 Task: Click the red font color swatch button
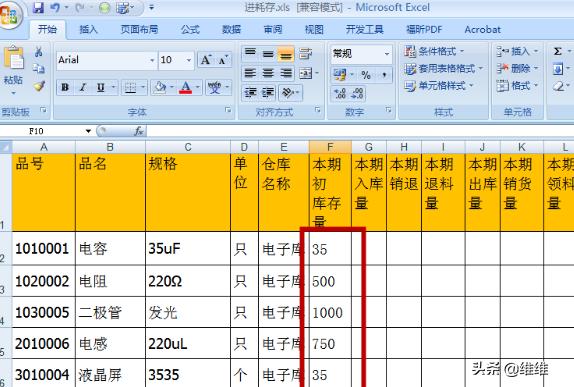pyautogui.click(x=186, y=88)
